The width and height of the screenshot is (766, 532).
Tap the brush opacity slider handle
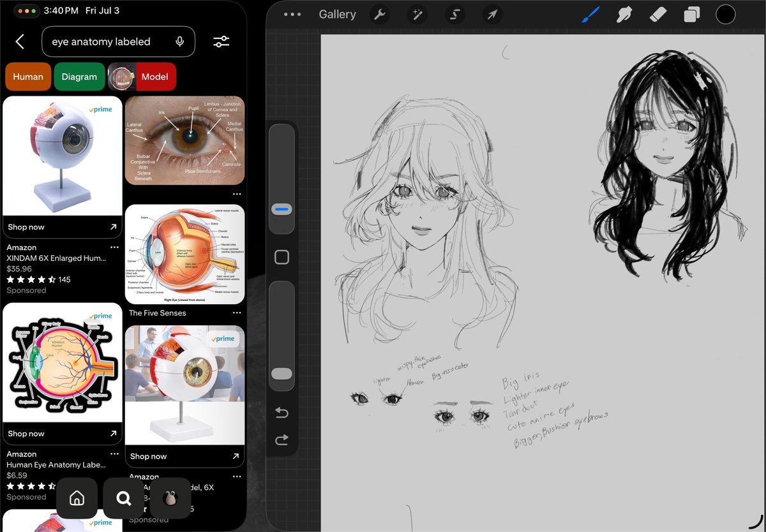click(282, 374)
